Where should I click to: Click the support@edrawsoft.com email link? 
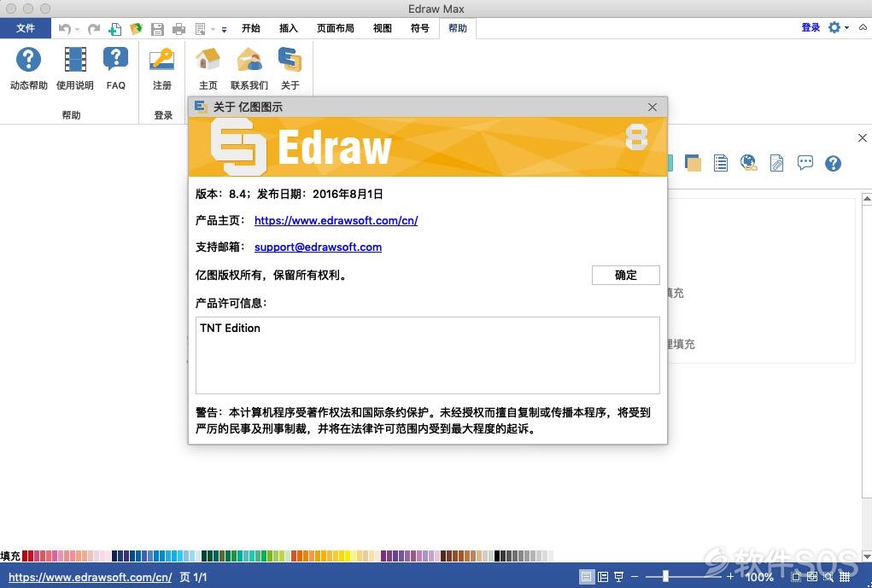click(x=318, y=247)
